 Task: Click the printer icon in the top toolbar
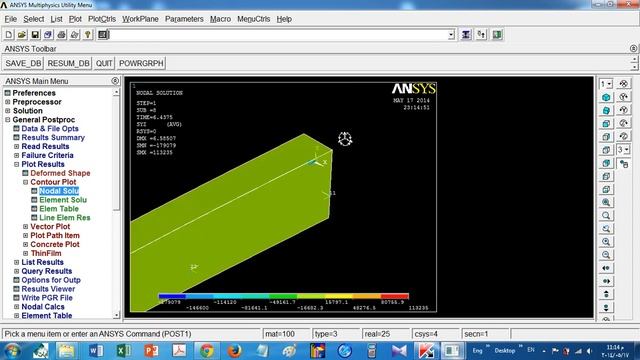point(61,35)
